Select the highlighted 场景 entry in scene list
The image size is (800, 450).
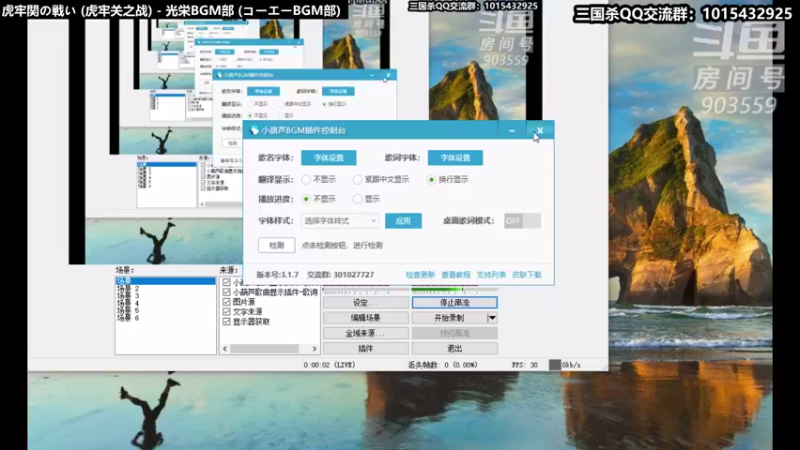(x=165, y=281)
